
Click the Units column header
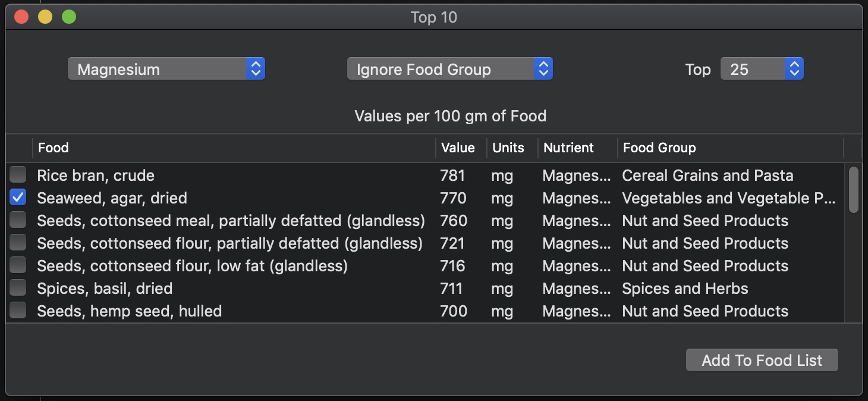pos(508,148)
